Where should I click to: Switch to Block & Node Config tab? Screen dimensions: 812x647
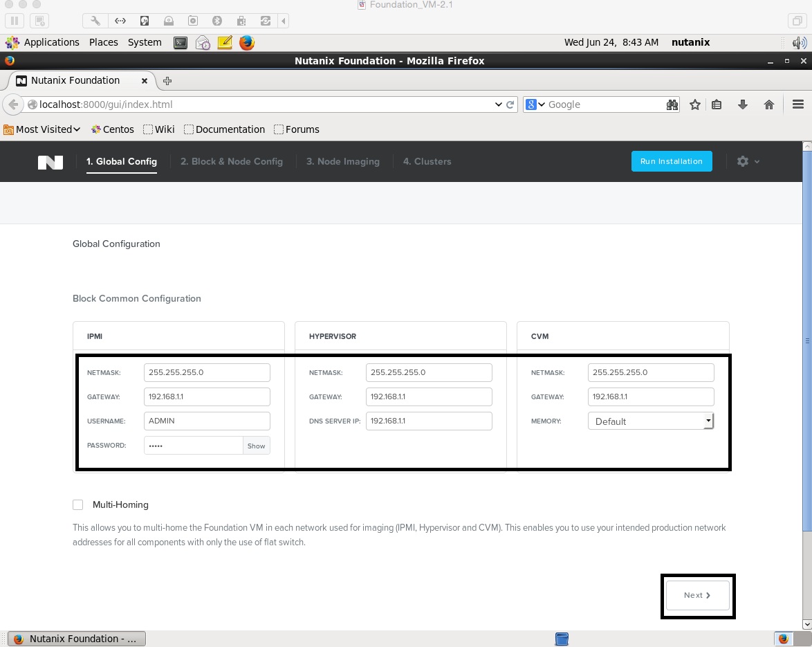coord(231,161)
